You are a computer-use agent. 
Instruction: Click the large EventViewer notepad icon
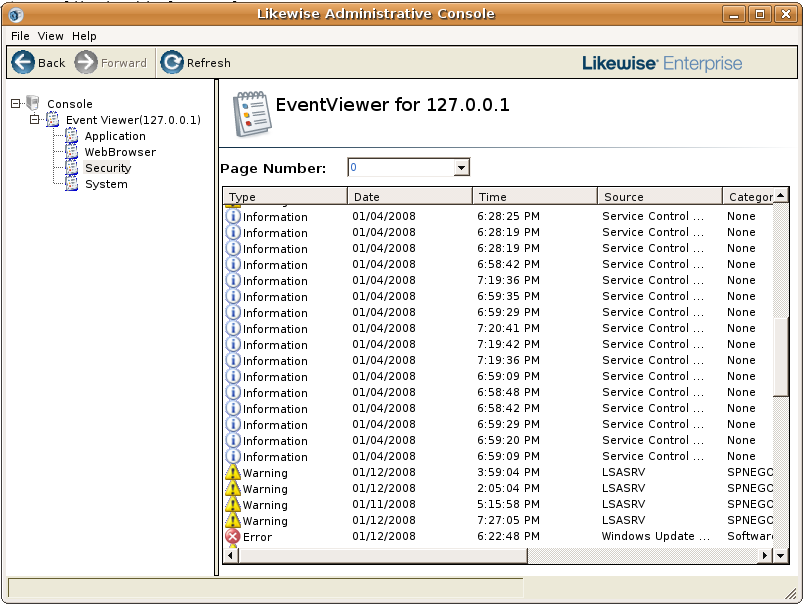point(252,114)
